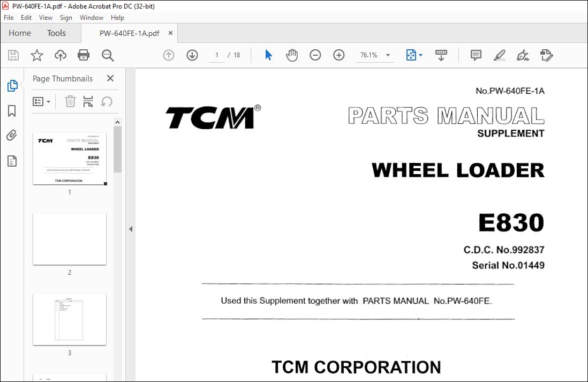The image size is (588, 382).
Task: Add document to starred with star icon
Action: pyautogui.click(x=37, y=55)
